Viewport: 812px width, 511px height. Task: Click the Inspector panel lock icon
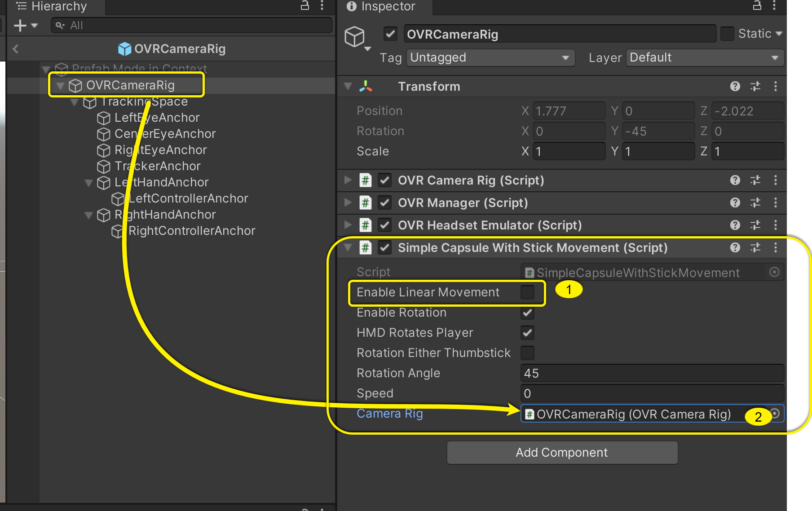point(757,5)
